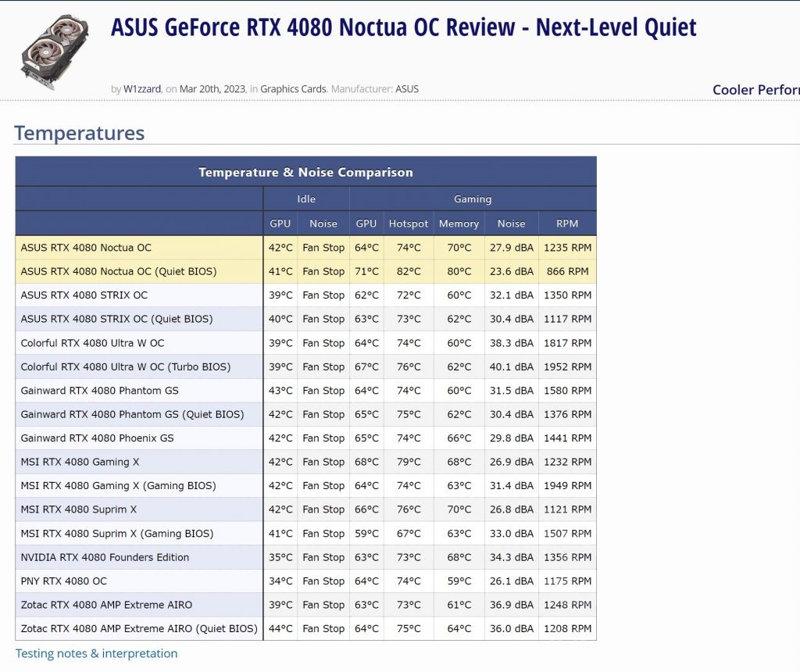Click Zotac RTX 4080 AMP Extreme AIRO (Quiet BIOS)
This screenshot has width=800, height=672.
click(139, 628)
